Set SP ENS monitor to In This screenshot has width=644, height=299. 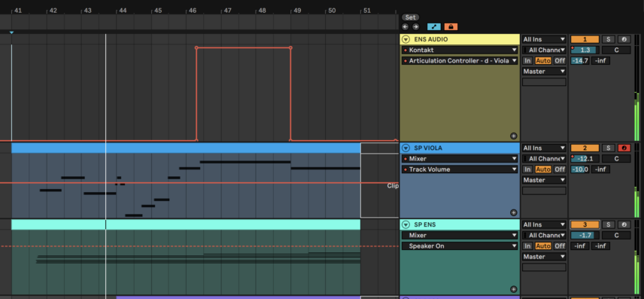point(527,246)
